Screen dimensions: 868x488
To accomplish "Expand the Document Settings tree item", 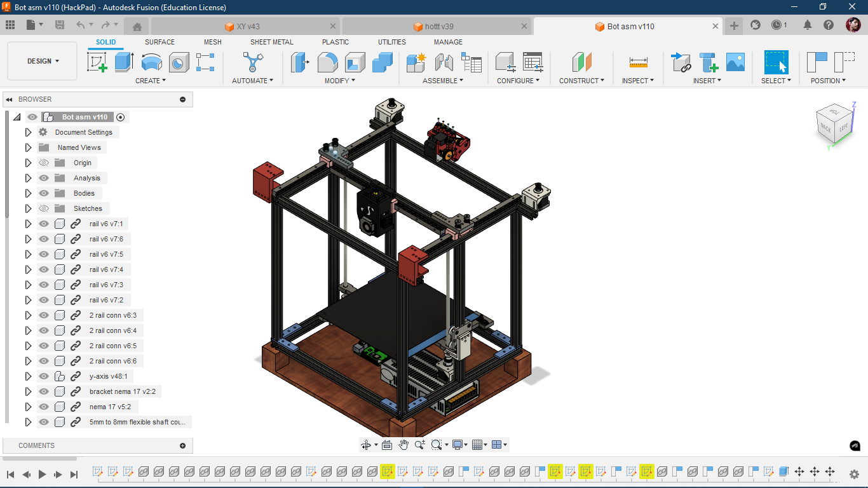I will (28, 132).
